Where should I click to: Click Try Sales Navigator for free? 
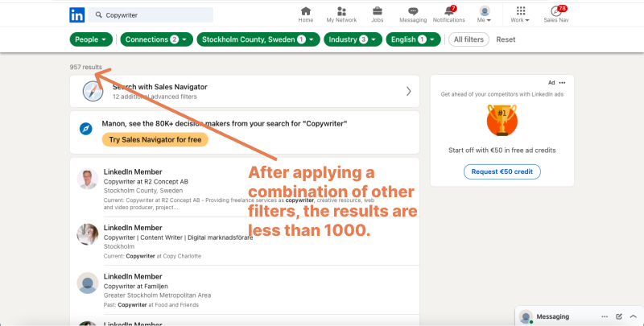(x=155, y=139)
